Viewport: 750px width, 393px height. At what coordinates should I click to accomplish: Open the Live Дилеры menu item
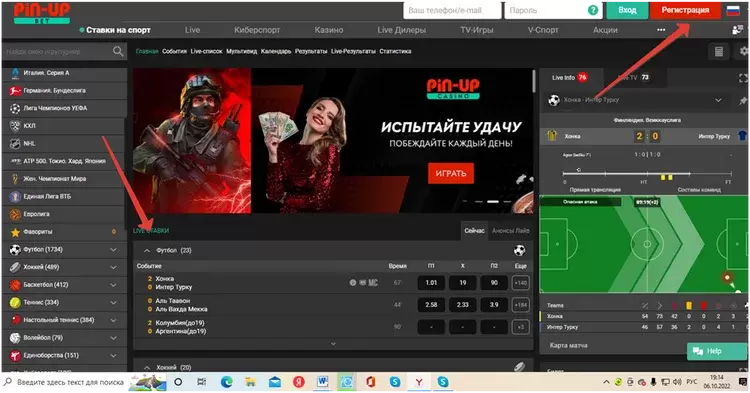(401, 30)
